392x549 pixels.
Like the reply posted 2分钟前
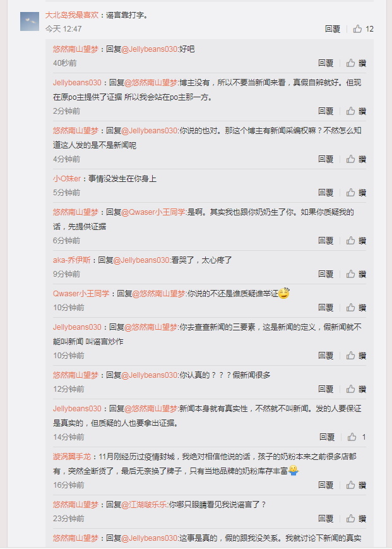point(356,111)
